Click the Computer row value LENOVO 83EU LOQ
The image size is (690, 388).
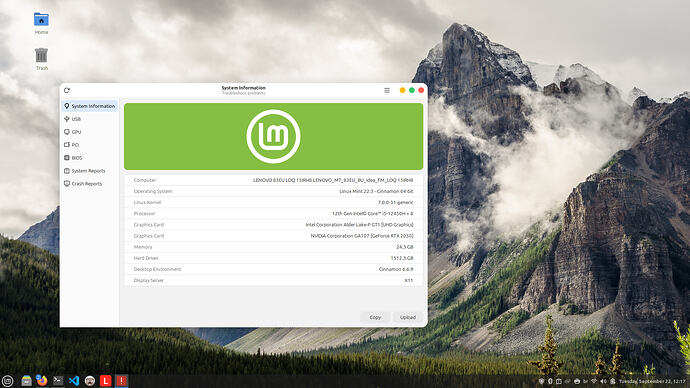point(333,180)
